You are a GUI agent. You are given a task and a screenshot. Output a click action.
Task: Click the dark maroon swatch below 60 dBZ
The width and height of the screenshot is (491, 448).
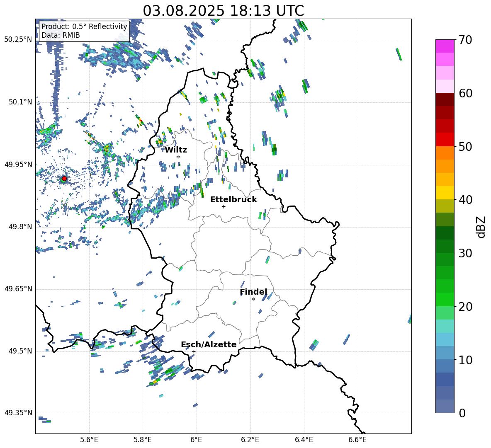click(445, 100)
